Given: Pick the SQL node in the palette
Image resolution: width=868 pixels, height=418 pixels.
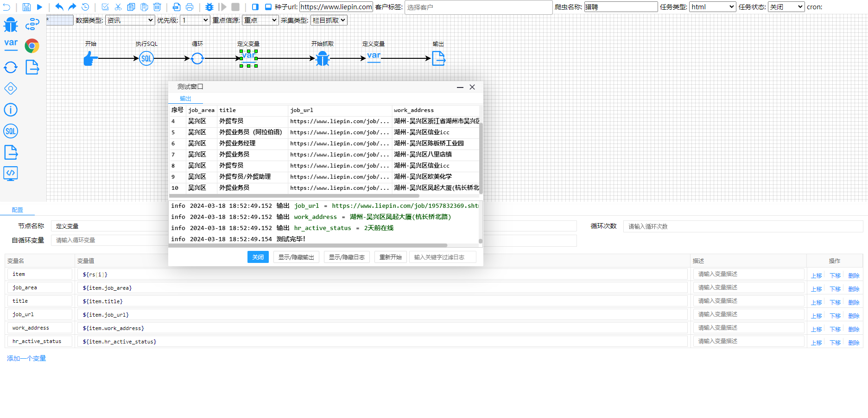Looking at the screenshot, I should click(11, 131).
